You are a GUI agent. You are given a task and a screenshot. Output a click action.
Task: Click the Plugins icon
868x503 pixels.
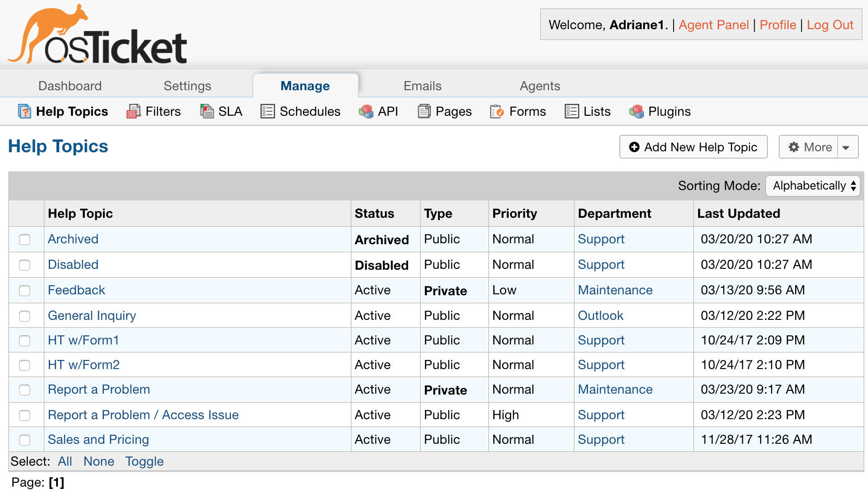[x=637, y=111]
